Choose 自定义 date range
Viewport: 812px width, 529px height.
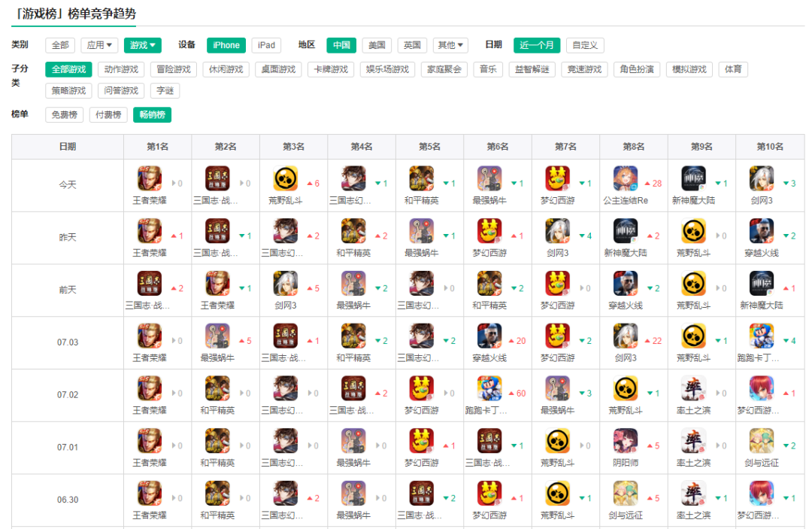point(585,46)
